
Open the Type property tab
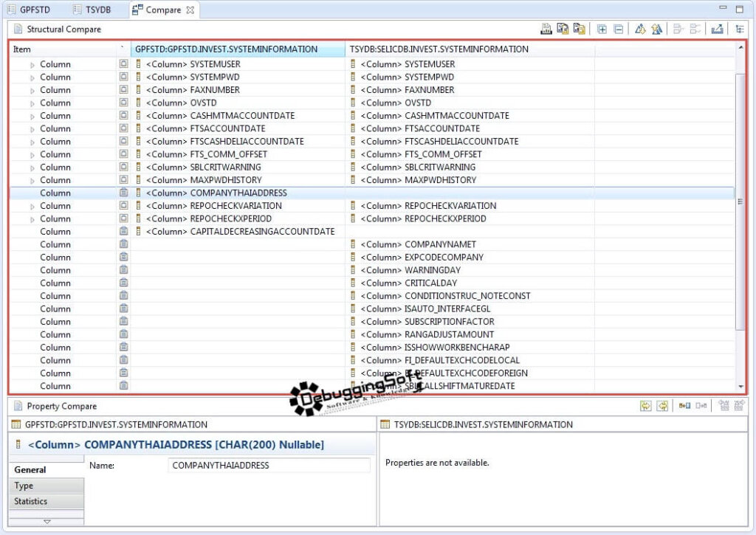47,486
